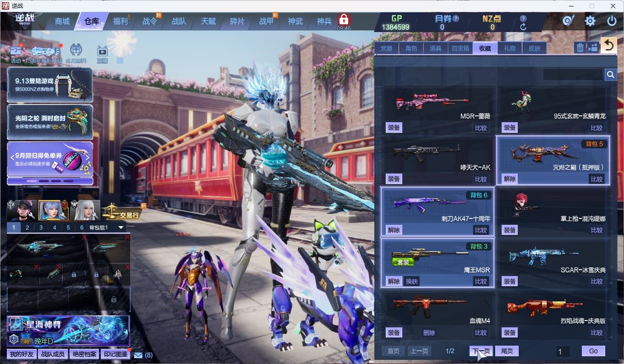Click the red lock icon in top bar
This screenshot has height=364, width=624.
pyautogui.click(x=344, y=20)
